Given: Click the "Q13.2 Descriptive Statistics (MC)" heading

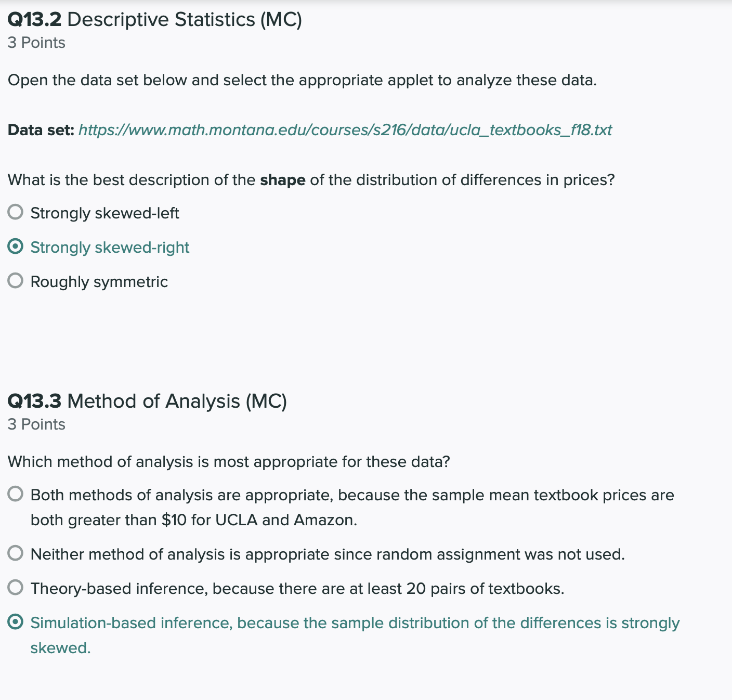Looking at the screenshot, I should pos(154,20).
